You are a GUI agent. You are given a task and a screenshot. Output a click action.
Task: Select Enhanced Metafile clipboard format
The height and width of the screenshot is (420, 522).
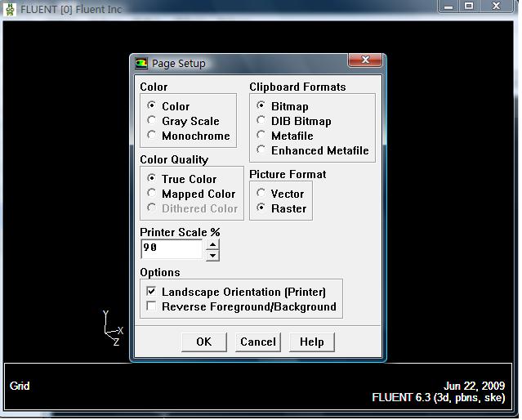[x=261, y=150]
